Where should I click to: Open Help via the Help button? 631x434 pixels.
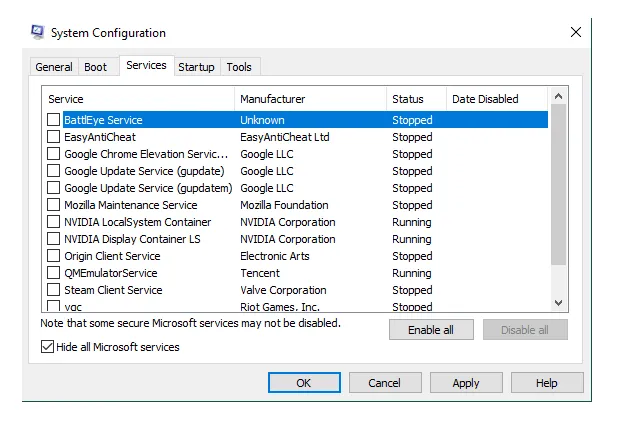pyautogui.click(x=547, y=382)
